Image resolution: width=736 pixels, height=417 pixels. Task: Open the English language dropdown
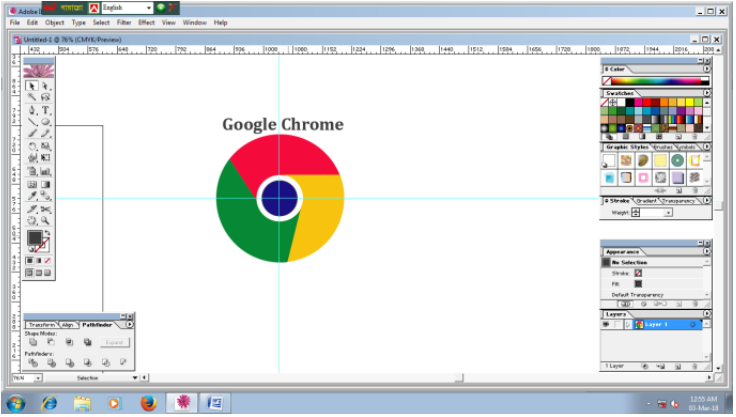tap(149, 8)
